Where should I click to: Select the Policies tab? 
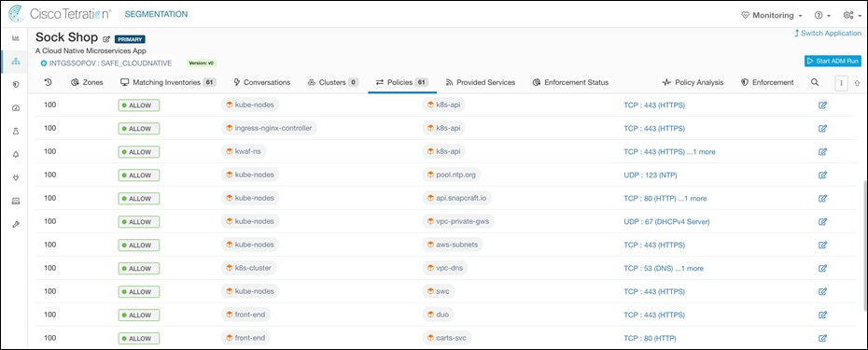pos(402,82)
